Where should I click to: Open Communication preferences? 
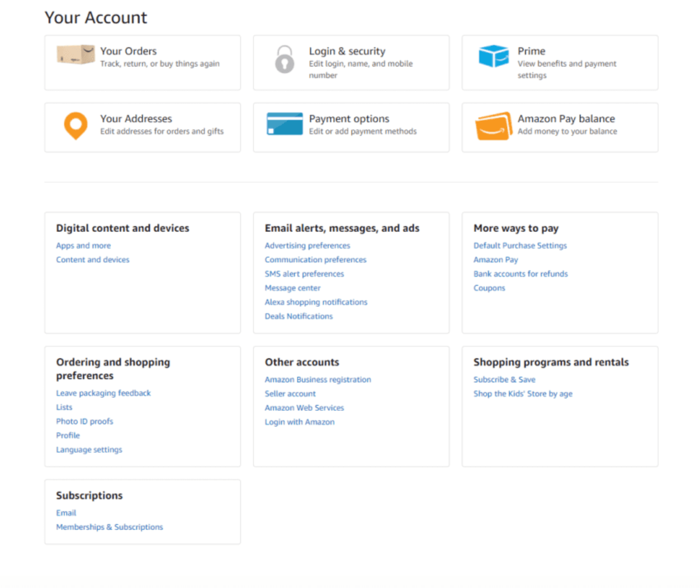tap(315, 259)
